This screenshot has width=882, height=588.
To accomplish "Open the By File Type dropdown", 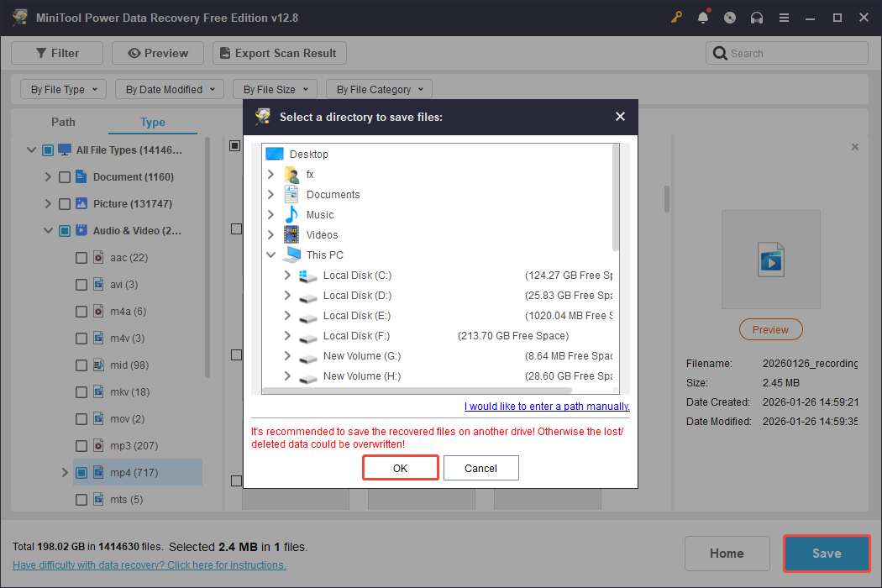I will 62,88.
